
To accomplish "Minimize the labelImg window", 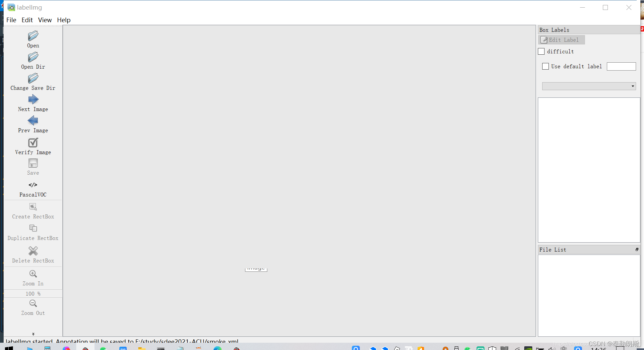I will (582, 7).
